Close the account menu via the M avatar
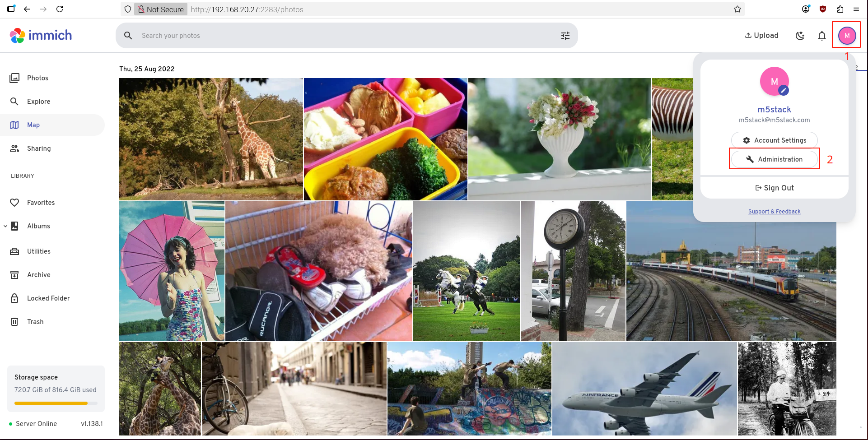 pos(847,36)
